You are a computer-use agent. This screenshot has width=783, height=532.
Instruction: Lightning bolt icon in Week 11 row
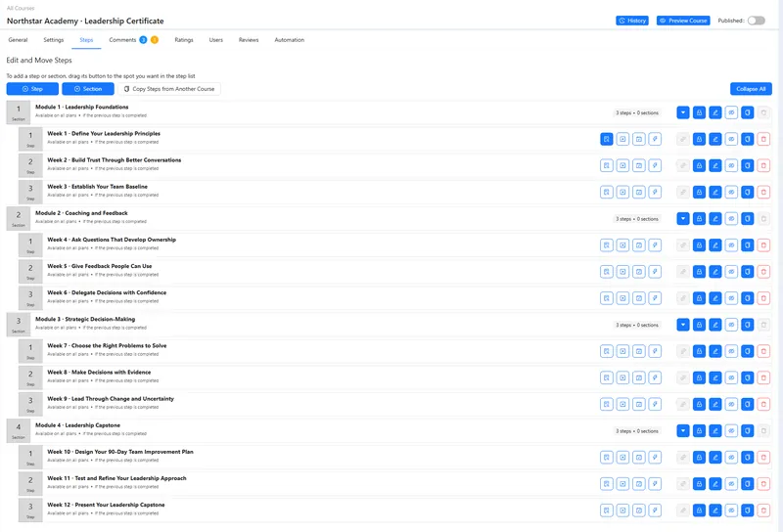(x=655, y=483)
